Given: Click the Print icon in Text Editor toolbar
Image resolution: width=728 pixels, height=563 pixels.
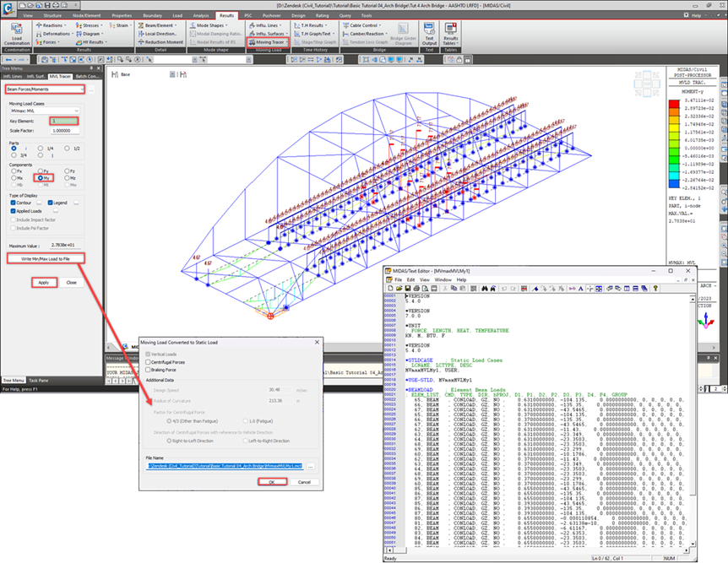Looking at the screenshot, I should pos(416,289).
